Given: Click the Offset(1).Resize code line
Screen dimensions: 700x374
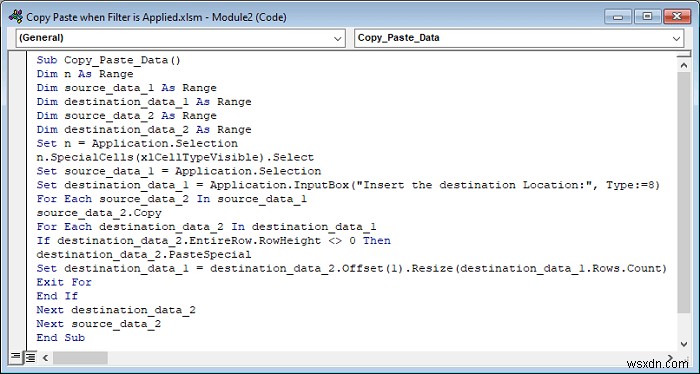Looking at the screenshot, I should pyautogui.click(x=352, y=268).
